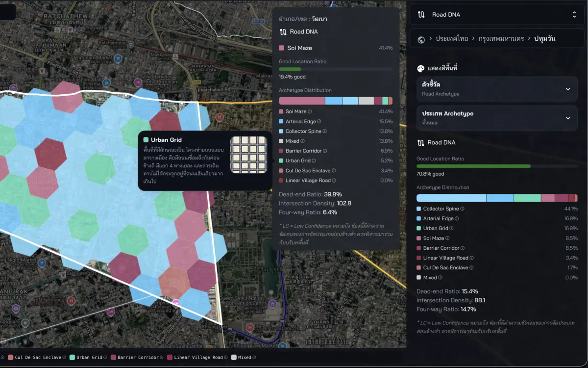Click pink Soi Maze segment in popup distribution bar
Viewport: 588px width, 368px height.
(x=302, y=101)
